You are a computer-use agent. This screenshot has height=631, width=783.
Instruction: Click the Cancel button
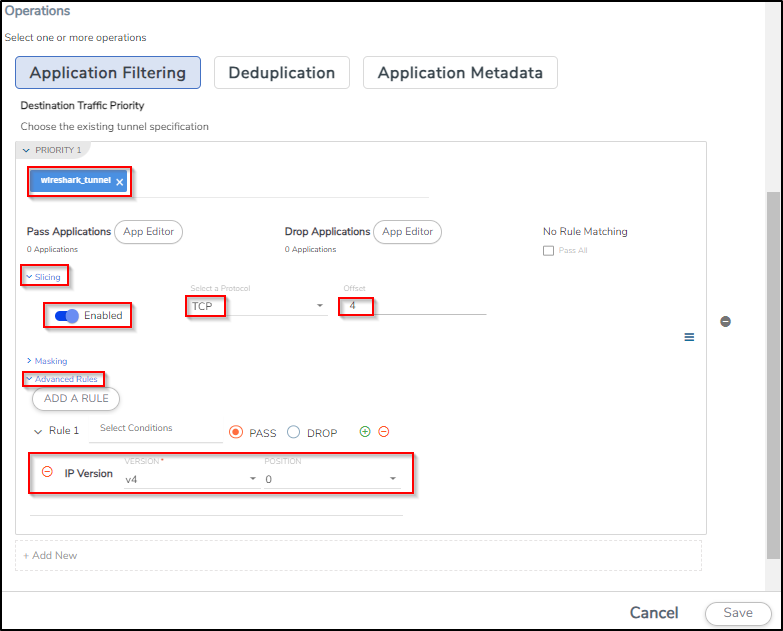tap(654, 613)
